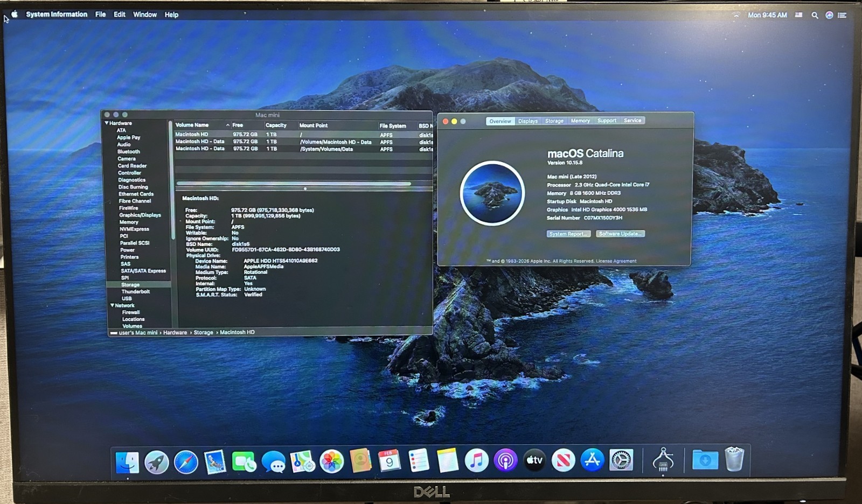Click the System Report button

tap(568, 234)
